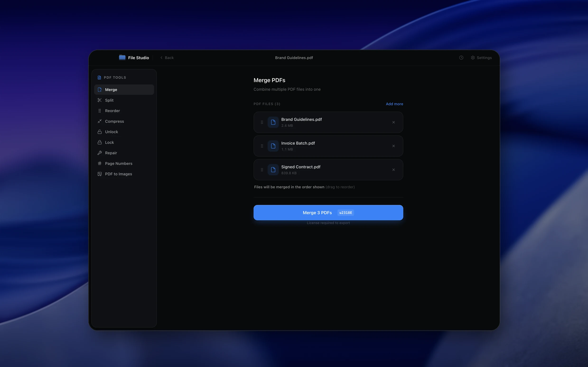Image resolution: width=588 pixels, height=367 pixels.
Task: Click the PDF Tools header document icon
Action: (99, 78)
